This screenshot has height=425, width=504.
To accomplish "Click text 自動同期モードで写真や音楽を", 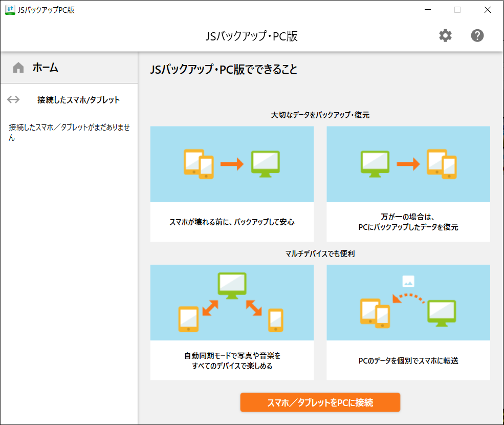I will tap(232, 355).
